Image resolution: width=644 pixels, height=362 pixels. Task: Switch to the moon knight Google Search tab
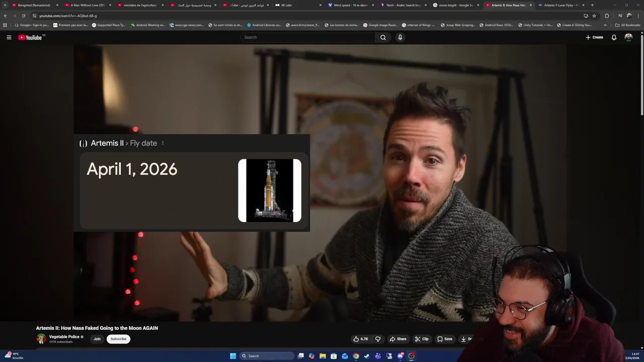point(455,5)
